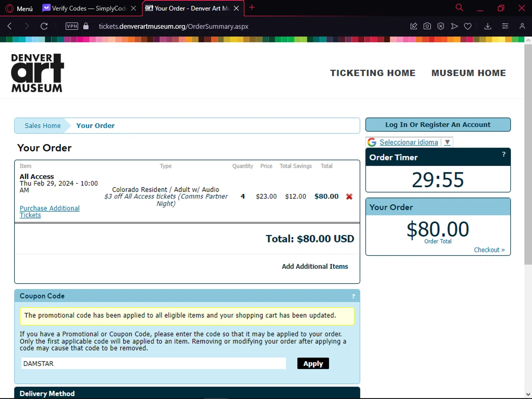This screenshot has width=532, height=399.
Task: Select the Your Order Denver Art Museum tab
Action: pos(187,8)
